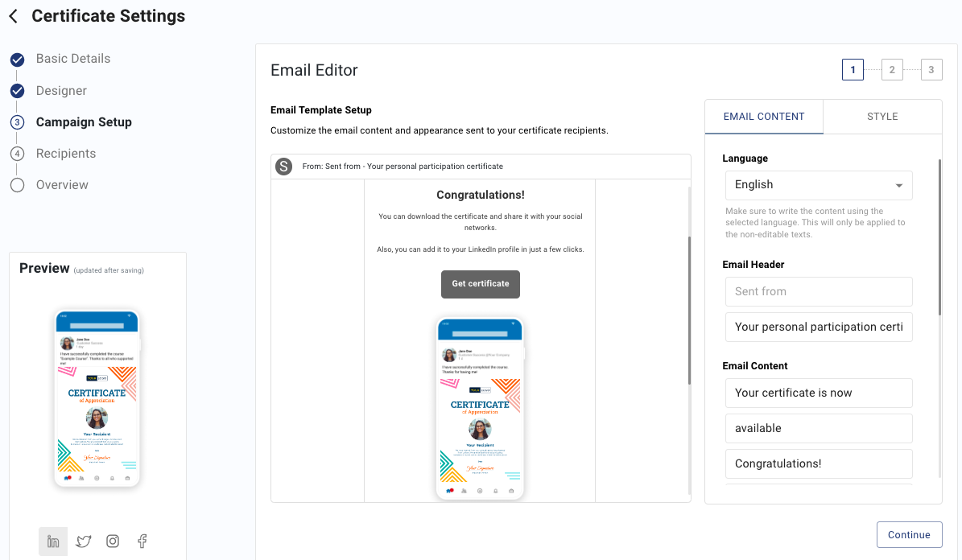Click the sender avatar S icon
Screen dimensions: 962x560
(x=283, y=167)
